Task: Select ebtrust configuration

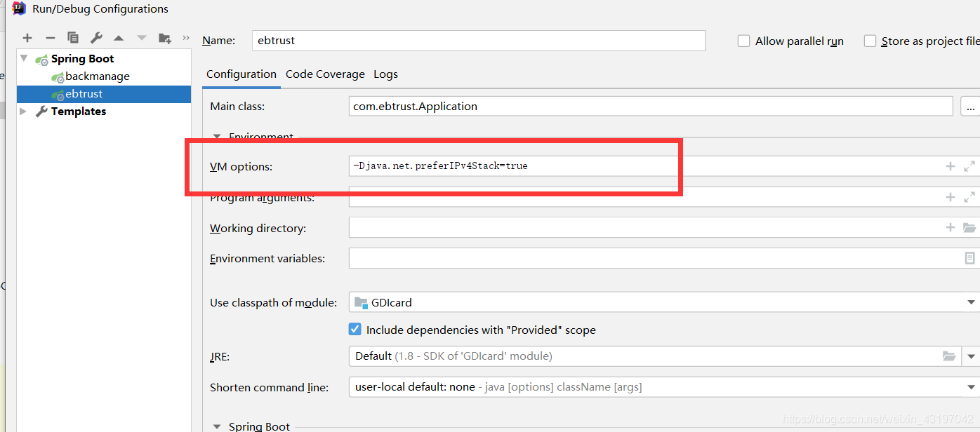Action: [x=104, y=94]
